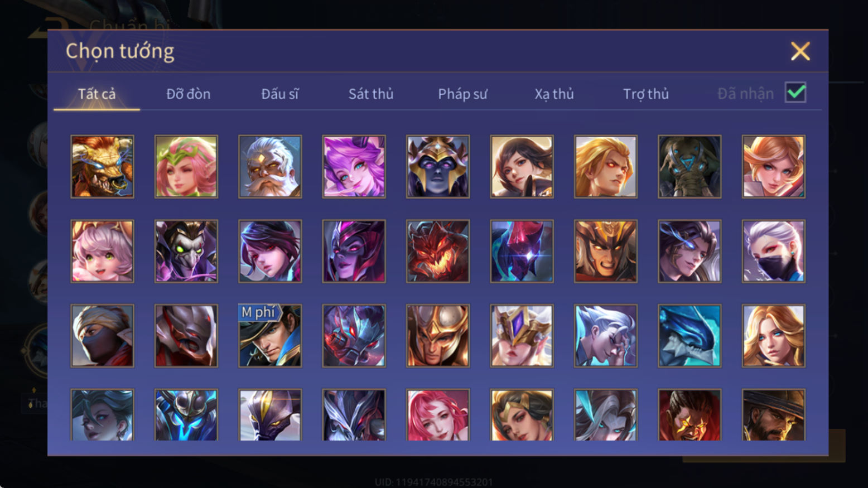Pick the blue shark creature hero
Image resolution: width=868 pixels, height=488 pixels.
(689, 336)
